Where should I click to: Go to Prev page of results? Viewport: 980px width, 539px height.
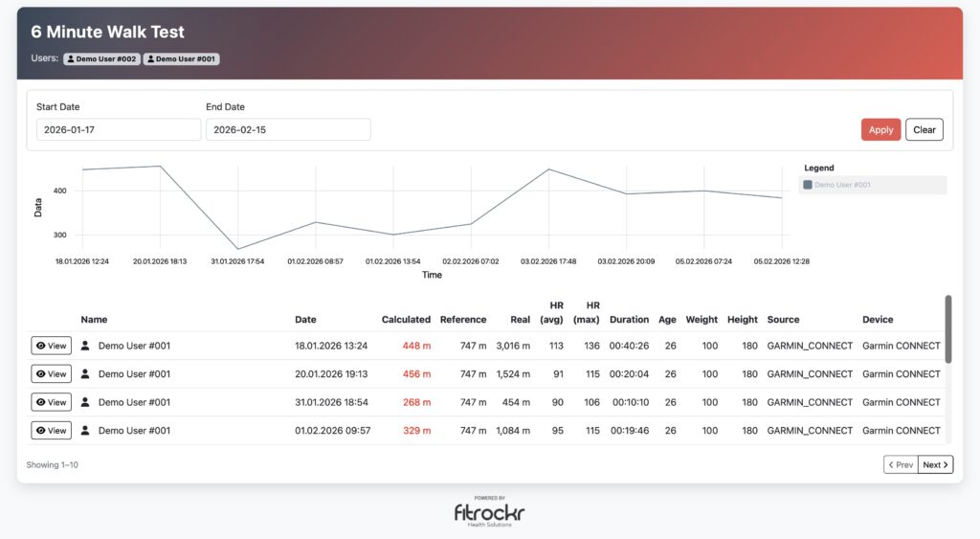click(x=900, y=465)
